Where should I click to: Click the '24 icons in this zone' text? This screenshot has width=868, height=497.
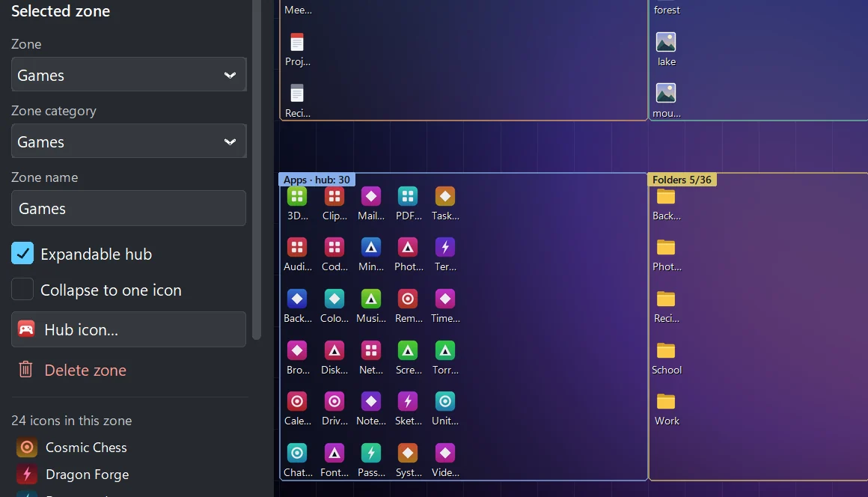click(x=71, y=421)
